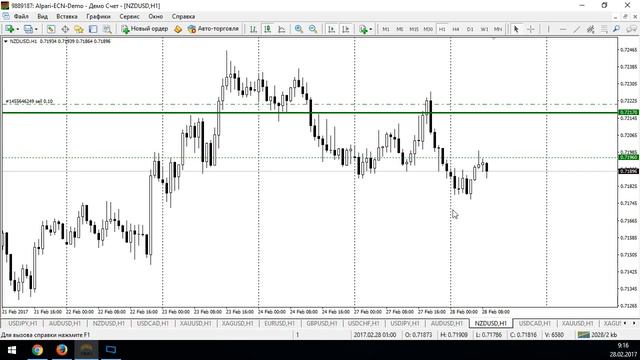Click the 0.71896 current price label

tap(628, 171)
